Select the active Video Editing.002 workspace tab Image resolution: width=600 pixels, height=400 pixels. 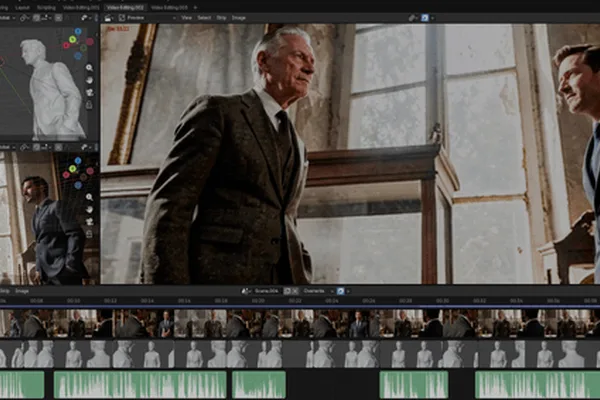coord(125,7)
